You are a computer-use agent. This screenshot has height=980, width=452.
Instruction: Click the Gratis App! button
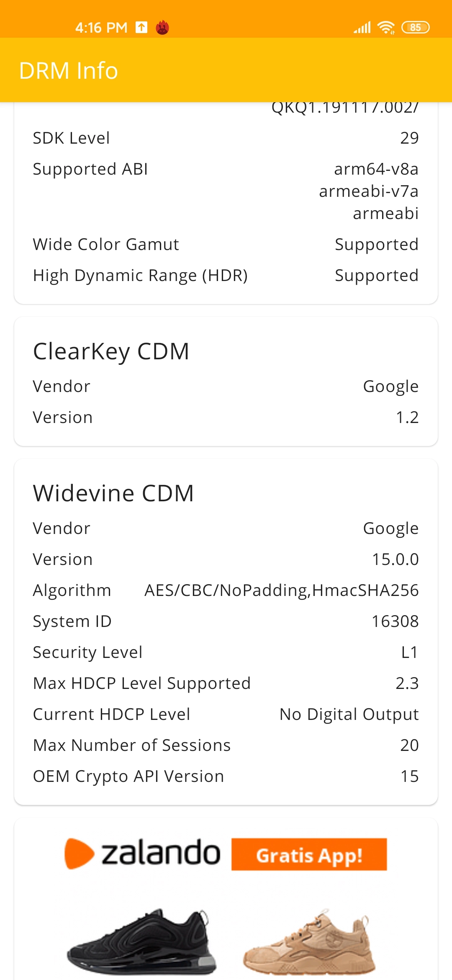coord(309,854)
